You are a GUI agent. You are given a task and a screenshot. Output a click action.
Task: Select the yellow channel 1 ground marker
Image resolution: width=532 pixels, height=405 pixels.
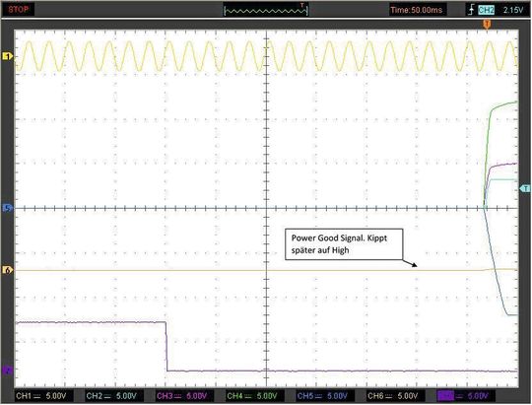7,56
